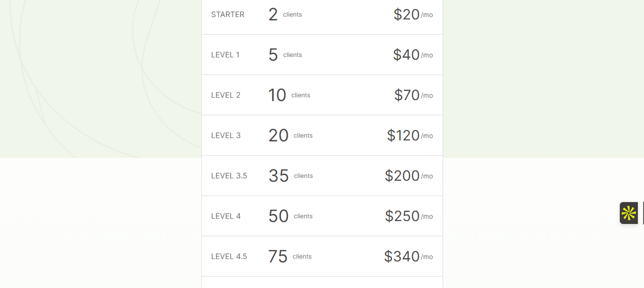Viewport: 644px width, 288px height.
Task: Click the 50 clients count
Action: click(290, 216)
